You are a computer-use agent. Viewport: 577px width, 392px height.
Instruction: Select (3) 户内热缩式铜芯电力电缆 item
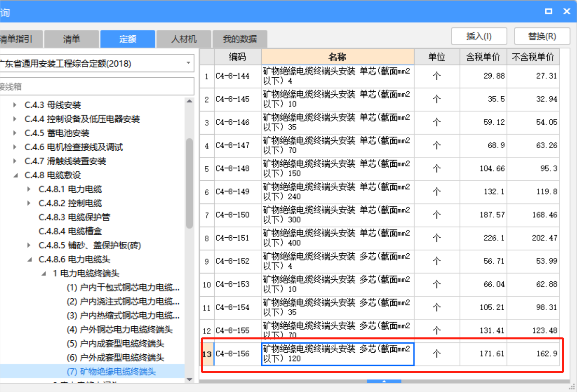click(123, 315)
